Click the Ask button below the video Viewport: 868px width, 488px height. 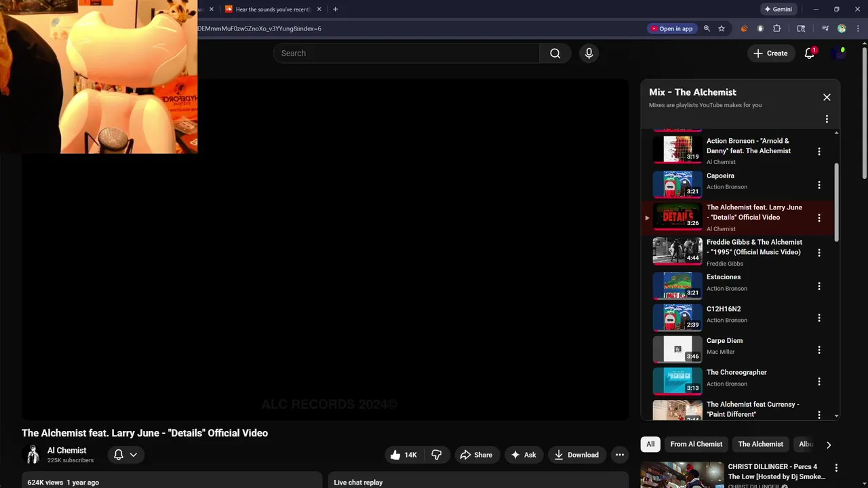(524, 455)
